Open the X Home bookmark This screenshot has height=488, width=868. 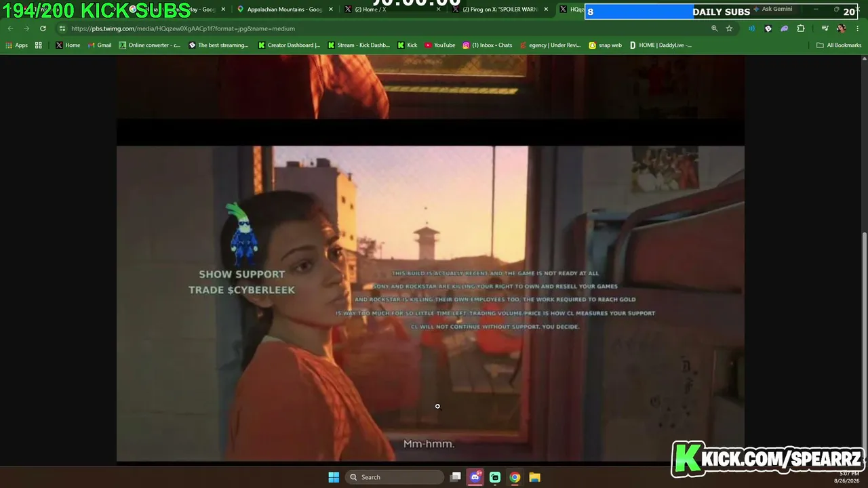click(68, 45)
